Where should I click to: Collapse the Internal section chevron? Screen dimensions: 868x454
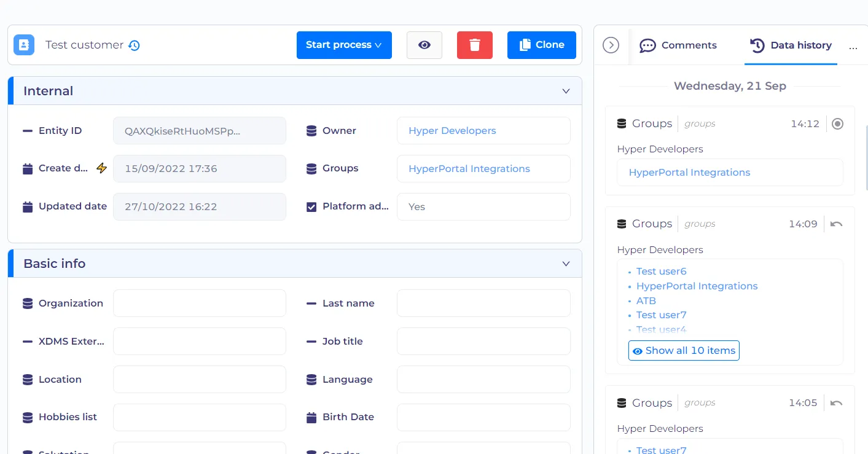(x=566, y=91)
